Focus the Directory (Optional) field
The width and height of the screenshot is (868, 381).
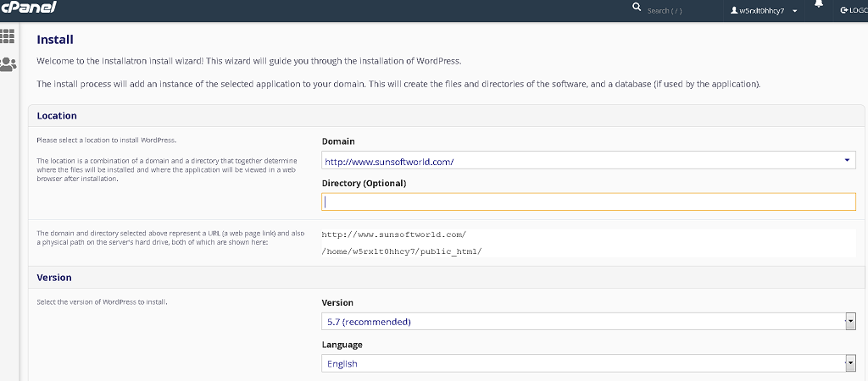click(x=588, y=202)
